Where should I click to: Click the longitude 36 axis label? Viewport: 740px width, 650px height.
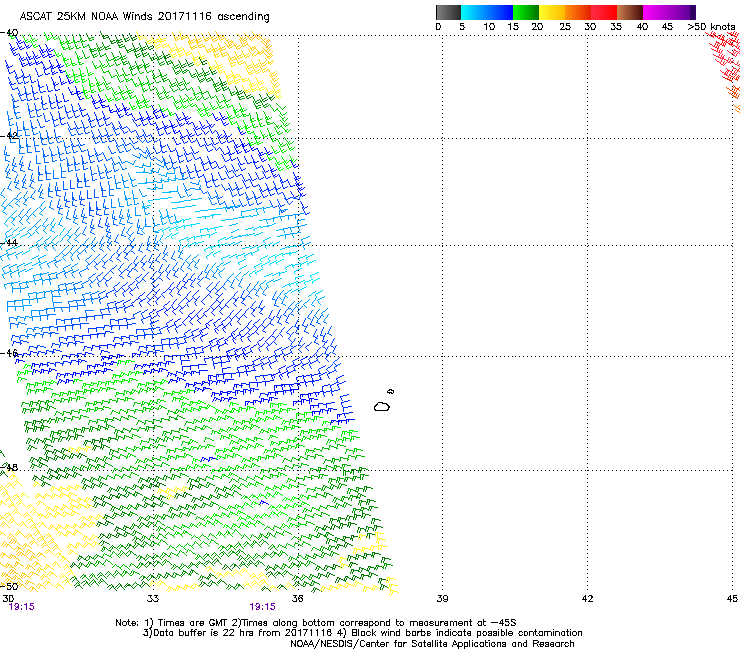tap(297, 599)
